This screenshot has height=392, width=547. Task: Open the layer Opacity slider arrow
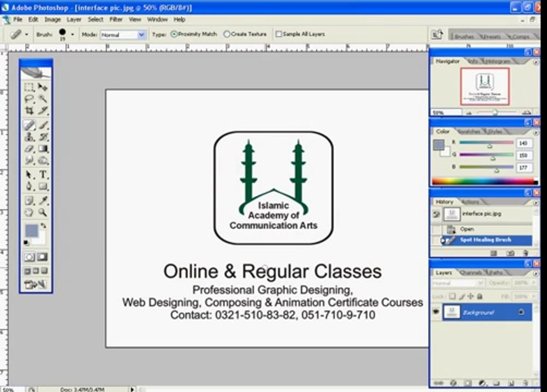pyautogui.click(x=534, y=282)
